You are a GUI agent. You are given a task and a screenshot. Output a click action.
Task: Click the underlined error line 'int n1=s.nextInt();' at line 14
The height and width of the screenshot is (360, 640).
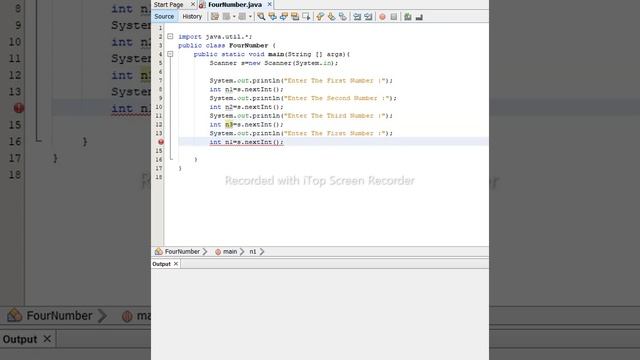246,142
